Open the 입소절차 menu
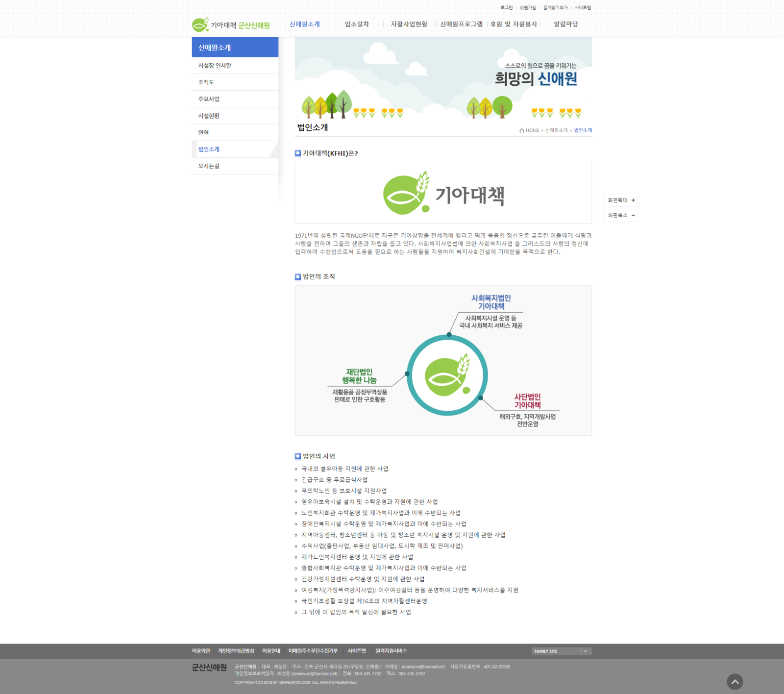The height and width of the screenshot is (694, 784). 357,24
